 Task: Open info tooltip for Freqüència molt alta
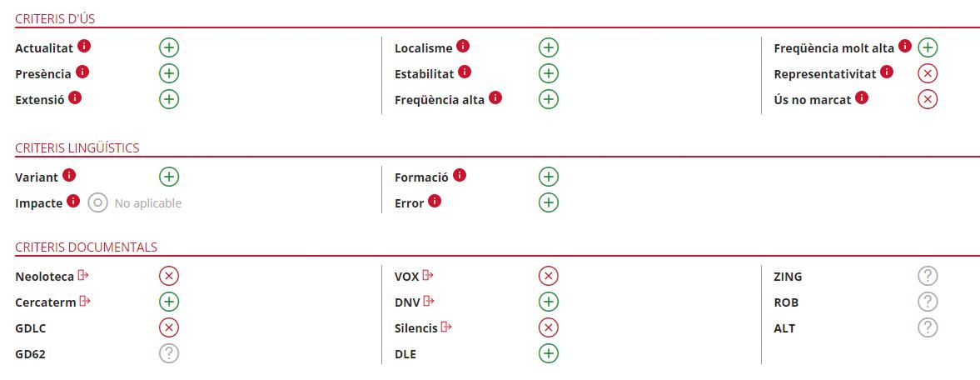pos(905,47)
